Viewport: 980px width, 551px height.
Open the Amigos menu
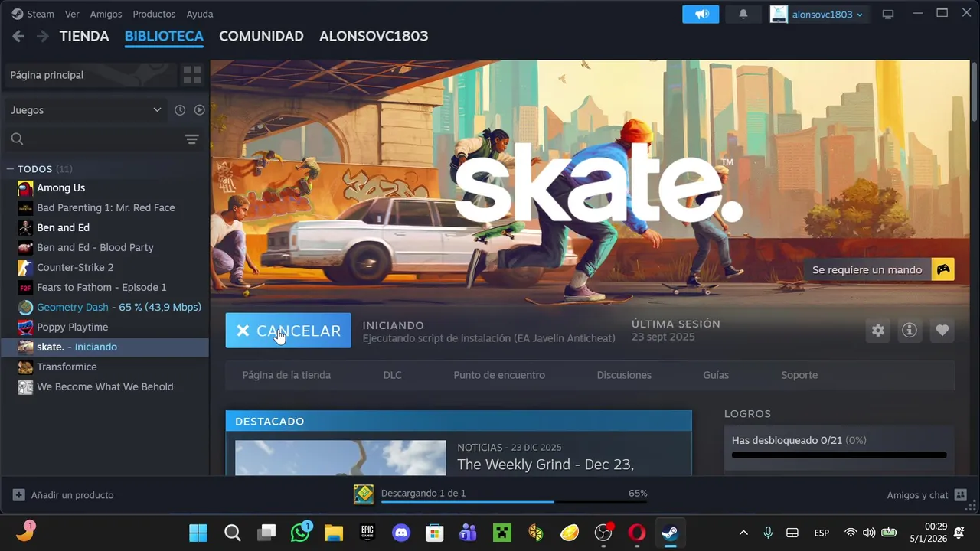point(106,14)
